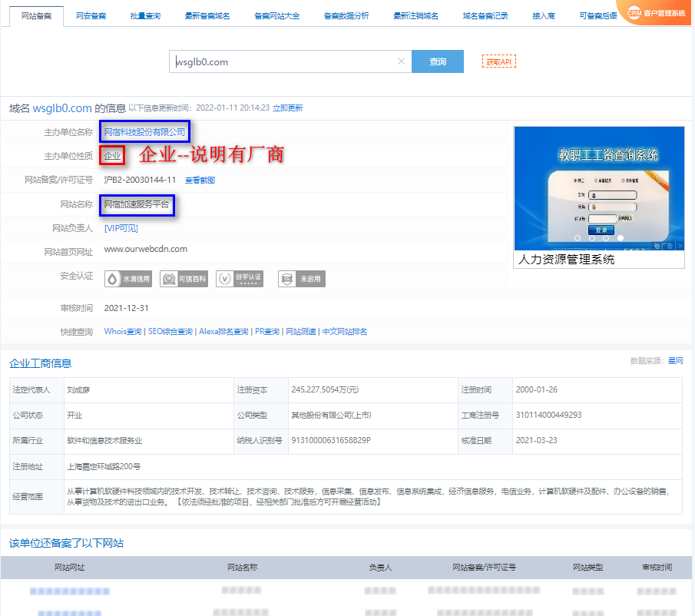Click the 获取API button
The image size is (695, 616).
[x=499, y=61]
